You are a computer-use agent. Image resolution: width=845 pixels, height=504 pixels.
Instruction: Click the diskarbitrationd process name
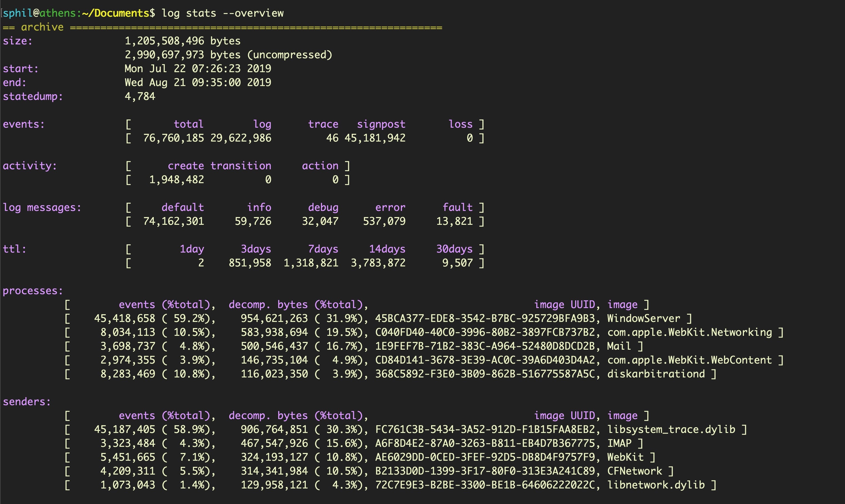click(656, 374)
